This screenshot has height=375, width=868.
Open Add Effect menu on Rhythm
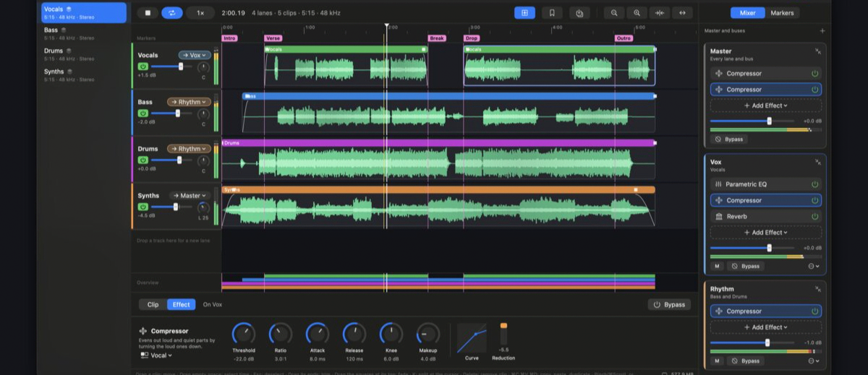coord(766,327)
